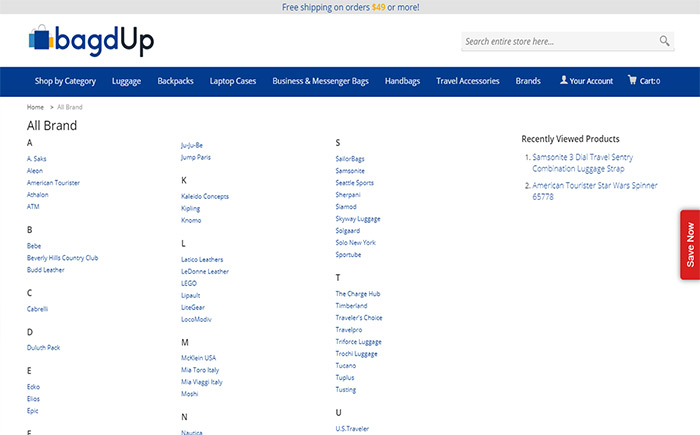
Task: Open Business & Messenger Bags menu
Action: pyautogui.click(x=321, y=81)
